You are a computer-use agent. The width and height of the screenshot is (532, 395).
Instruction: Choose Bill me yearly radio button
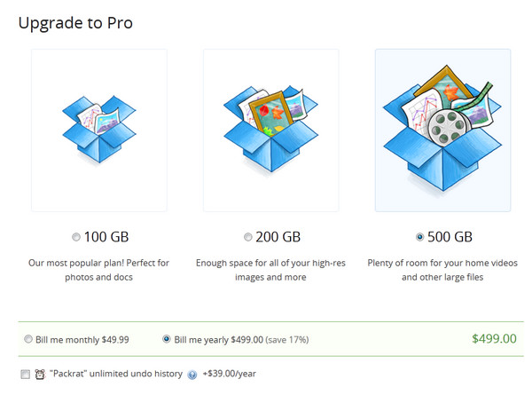[167, 339]
